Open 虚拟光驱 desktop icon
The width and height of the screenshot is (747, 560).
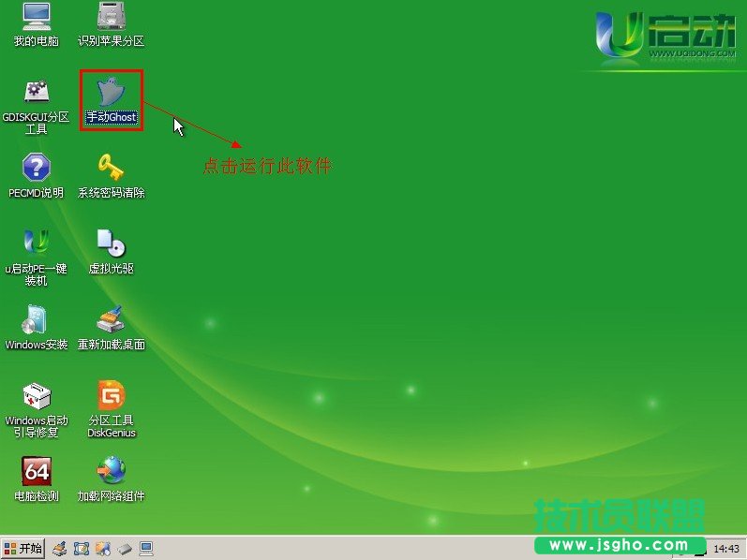click(x=112, y=243)
